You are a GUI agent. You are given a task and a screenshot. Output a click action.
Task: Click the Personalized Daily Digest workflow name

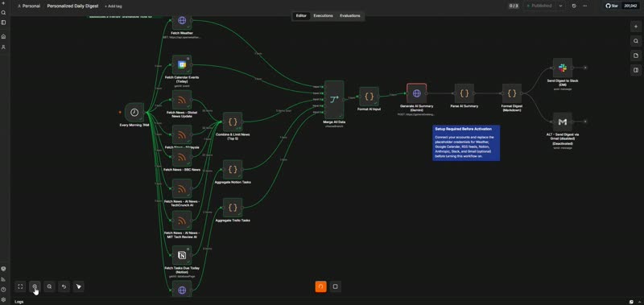72,6
